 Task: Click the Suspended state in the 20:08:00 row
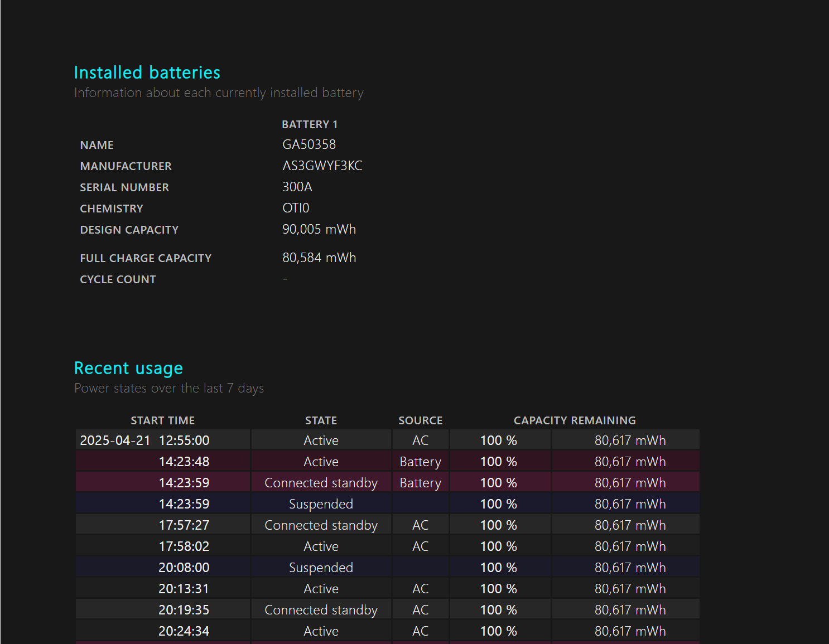[x=321, y=568]
